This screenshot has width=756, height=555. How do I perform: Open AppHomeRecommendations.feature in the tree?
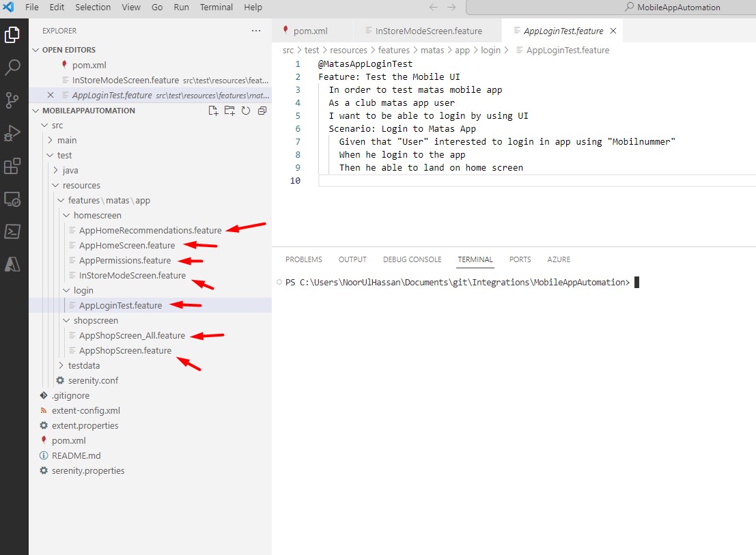(x=150, y=230)
